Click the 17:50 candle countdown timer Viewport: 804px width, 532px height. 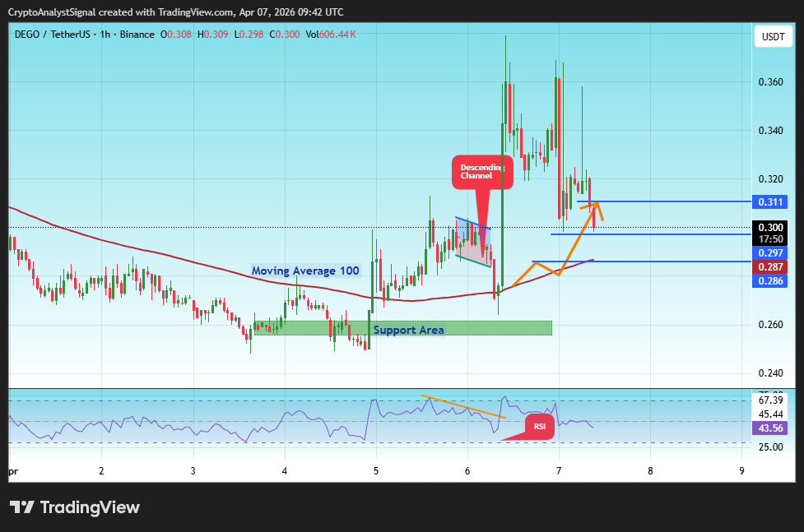(770, 238)
